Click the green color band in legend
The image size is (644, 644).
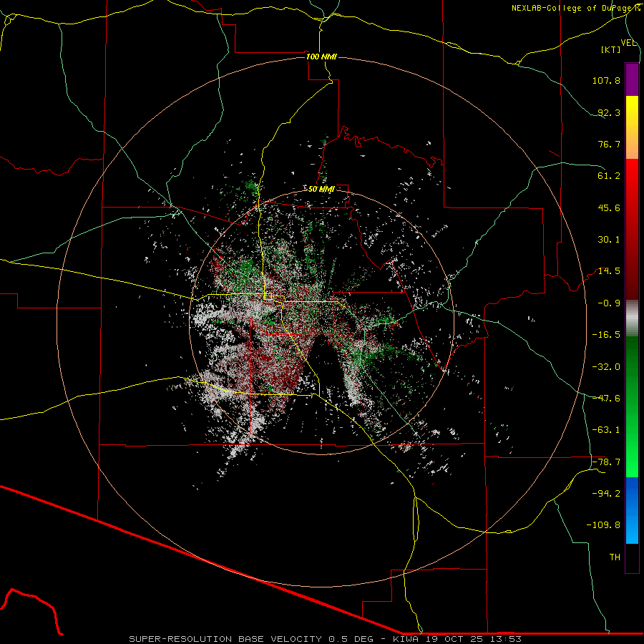[x=632, y=406]
